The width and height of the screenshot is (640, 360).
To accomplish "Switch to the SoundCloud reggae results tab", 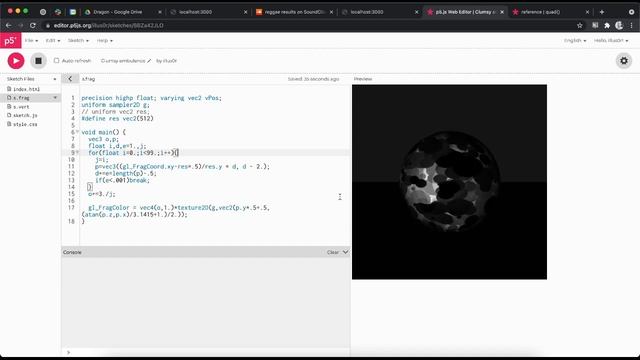I will tap(294, 12).
